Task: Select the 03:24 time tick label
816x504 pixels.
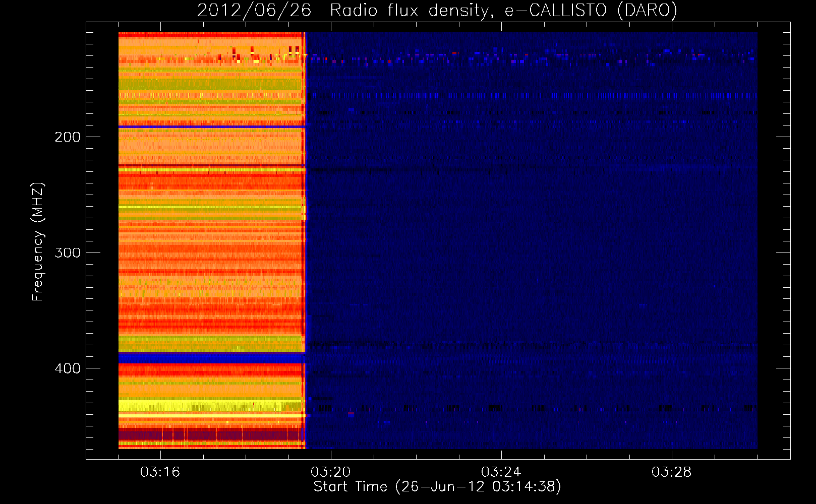Action: (501, 472)
